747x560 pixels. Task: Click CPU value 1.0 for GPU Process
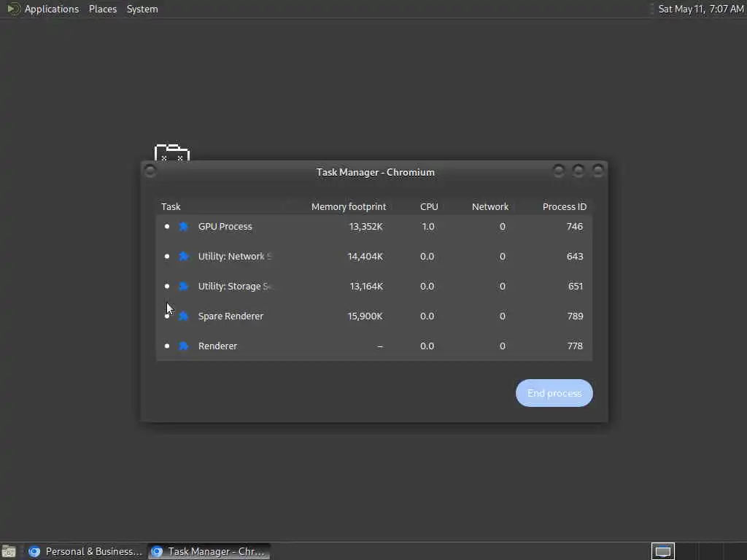427,227
